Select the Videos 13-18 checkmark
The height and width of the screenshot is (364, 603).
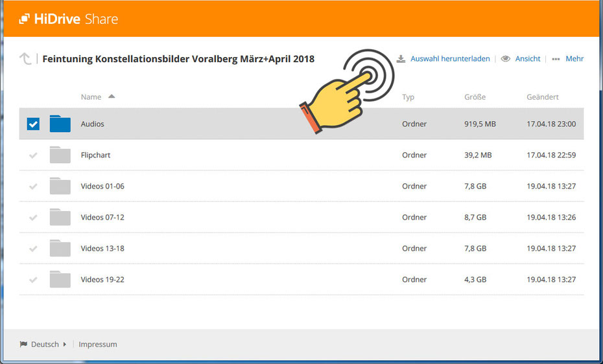(x=33, y=249)
